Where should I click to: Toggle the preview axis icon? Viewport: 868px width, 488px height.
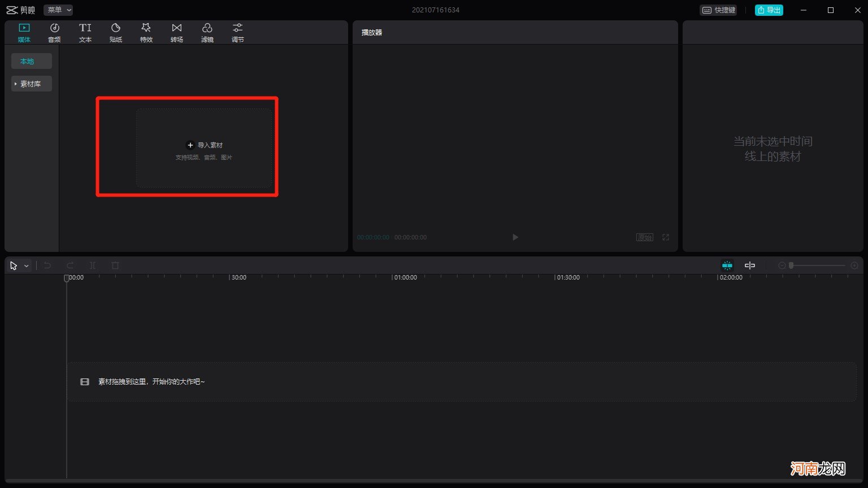(750, 265)
